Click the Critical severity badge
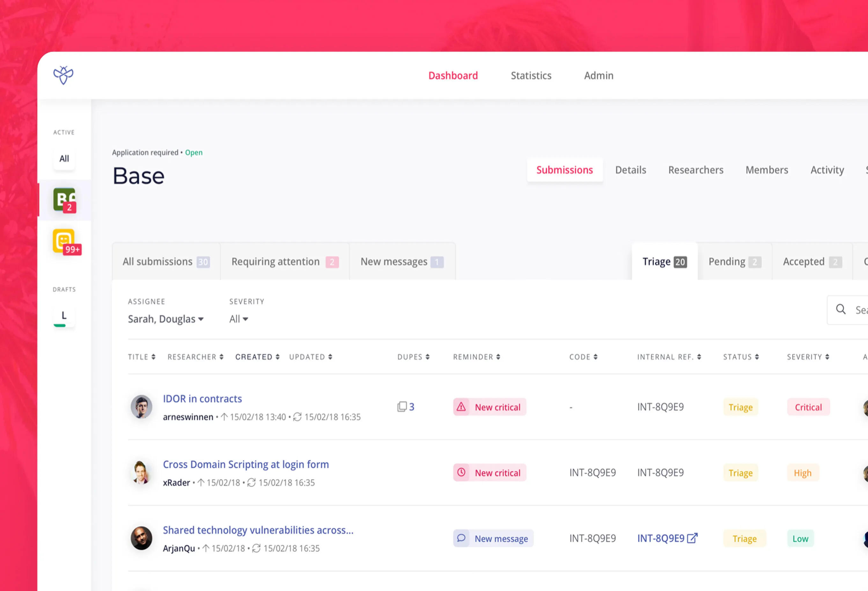Viewport: 868px width, 591px height. tap(808, 406)
